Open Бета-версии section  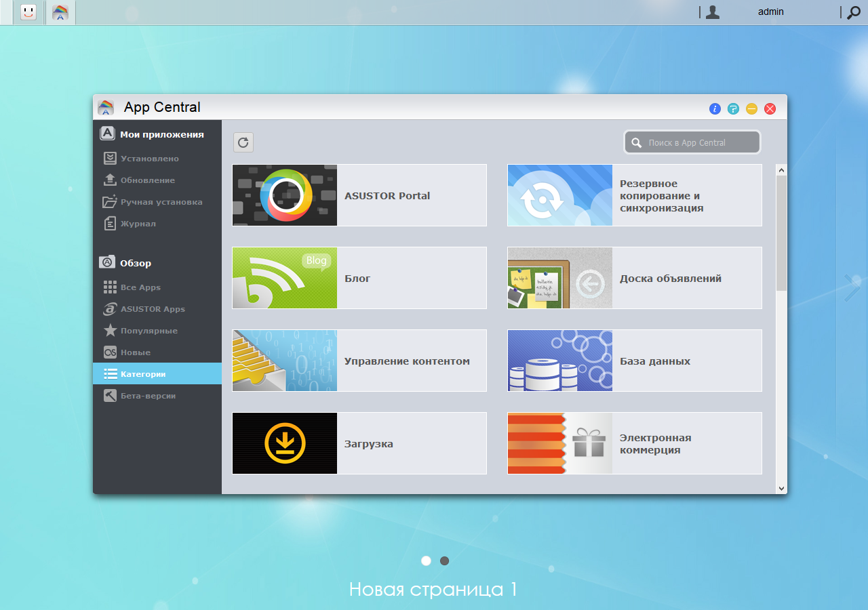click(x=157, y=396)
